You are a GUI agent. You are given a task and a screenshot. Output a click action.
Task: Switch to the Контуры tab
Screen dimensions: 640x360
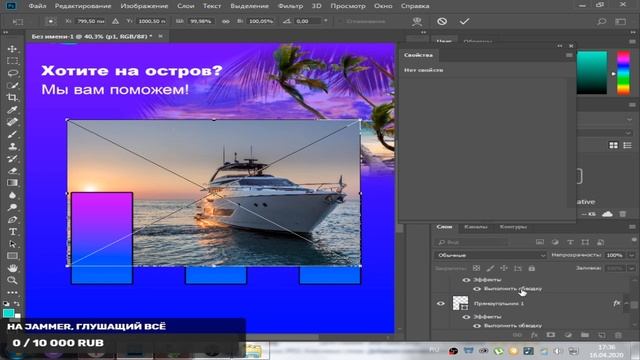pos(513,227)
